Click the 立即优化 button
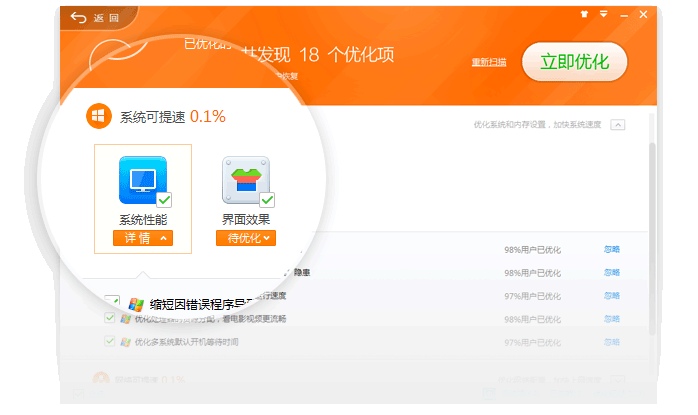Image resolution: width=698 pixels, height=415 pixels. click(x=575, y=61)
